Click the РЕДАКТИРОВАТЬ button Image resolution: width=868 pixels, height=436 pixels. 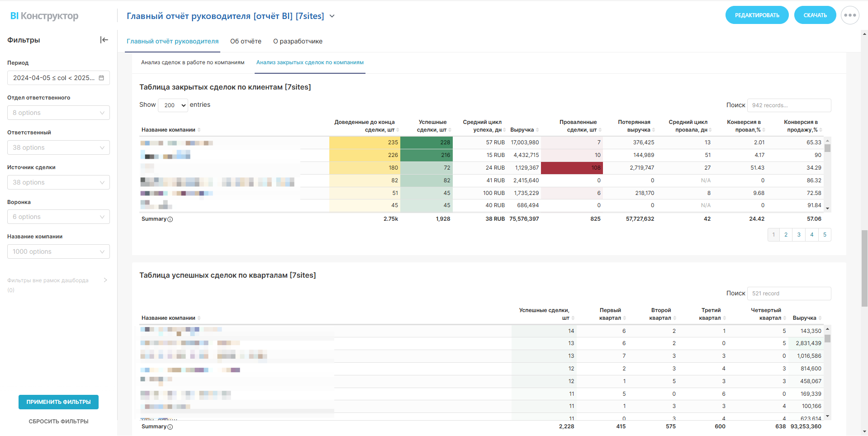pos(757,15)
